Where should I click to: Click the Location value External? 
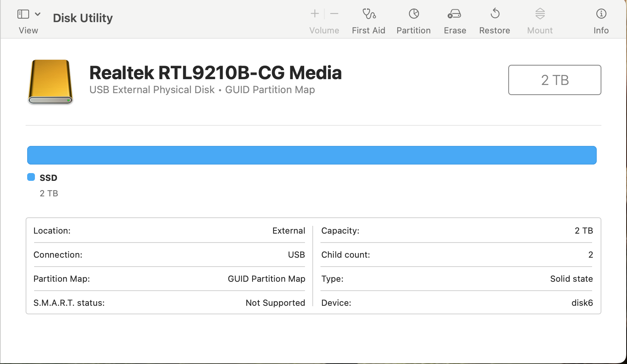pos(289,231)
